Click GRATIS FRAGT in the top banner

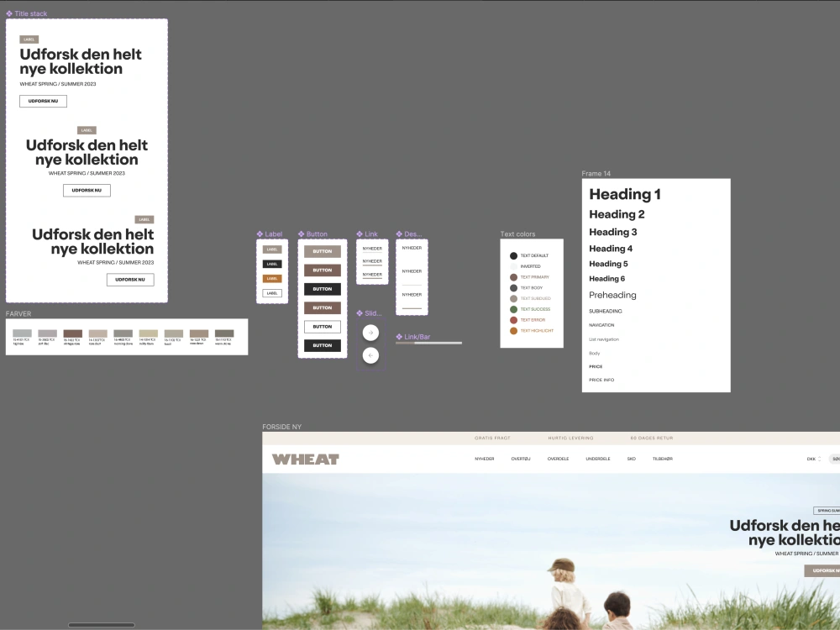[492, 438]
